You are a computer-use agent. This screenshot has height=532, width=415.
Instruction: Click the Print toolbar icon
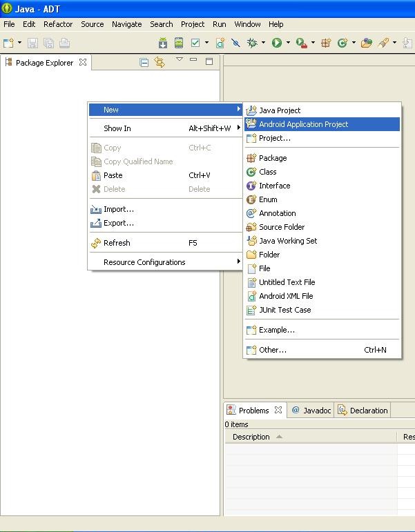coord(64,43)
